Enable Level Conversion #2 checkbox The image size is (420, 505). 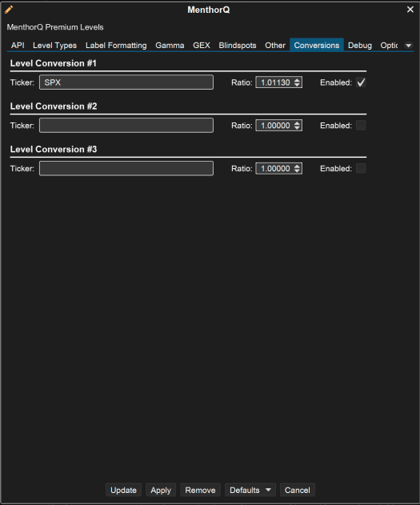(361, 126)
